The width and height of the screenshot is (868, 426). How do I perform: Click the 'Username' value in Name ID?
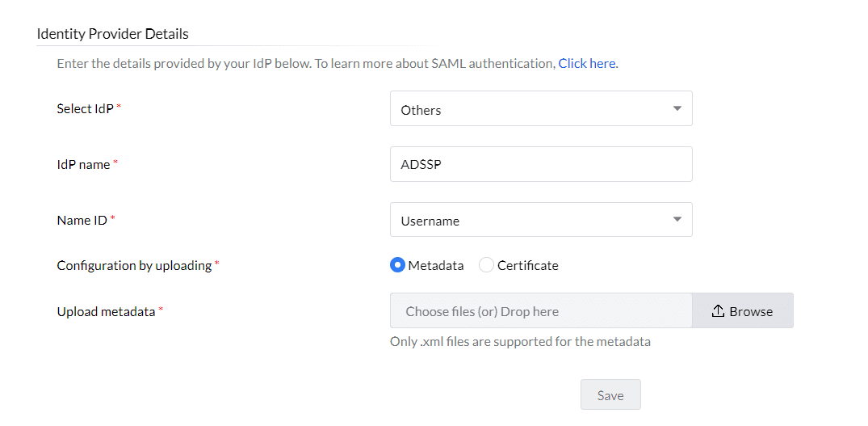(430, 221)
